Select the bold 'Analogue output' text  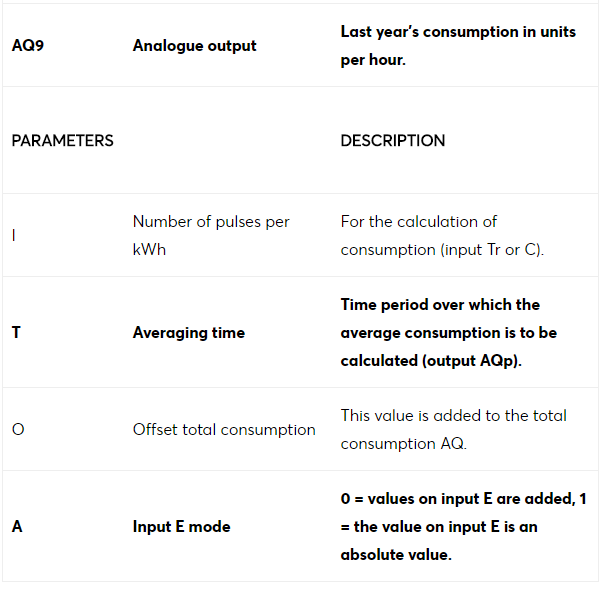[195, 46]
